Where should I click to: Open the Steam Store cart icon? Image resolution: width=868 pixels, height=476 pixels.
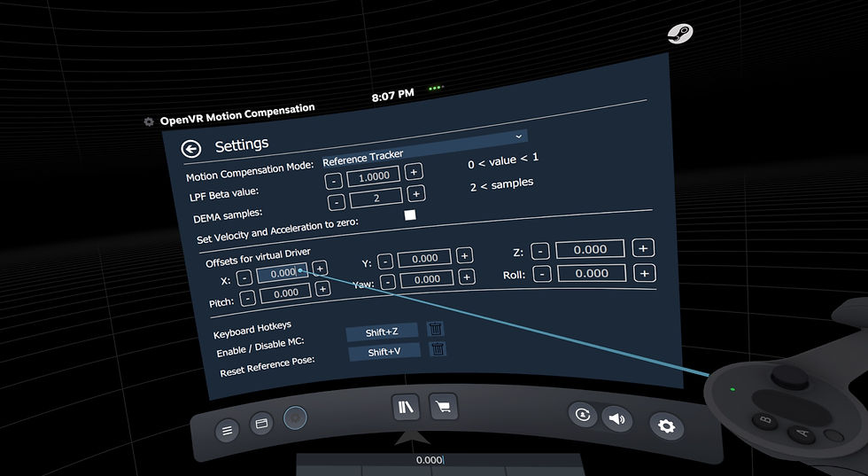(443, 407)
